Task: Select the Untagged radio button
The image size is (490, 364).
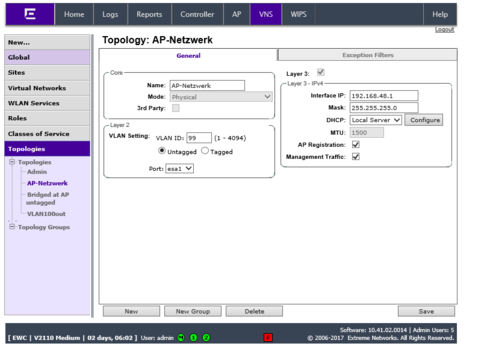Action: [x=162, y=151]
